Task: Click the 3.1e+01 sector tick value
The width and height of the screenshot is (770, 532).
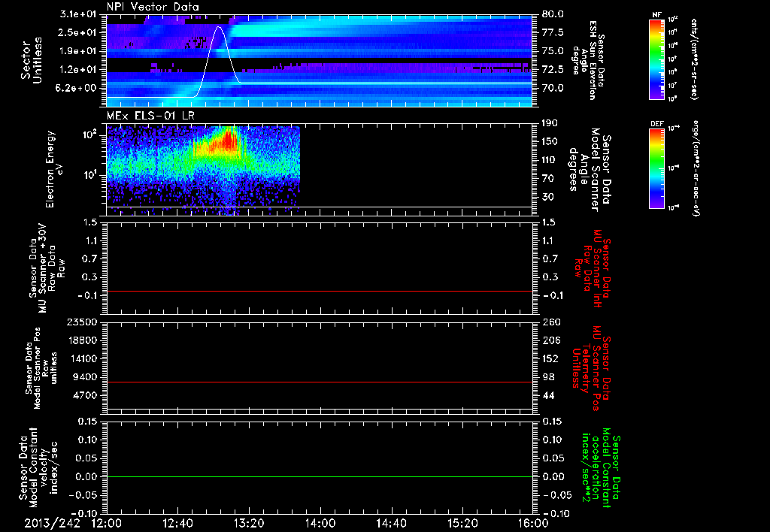Action: coord(77,14)
